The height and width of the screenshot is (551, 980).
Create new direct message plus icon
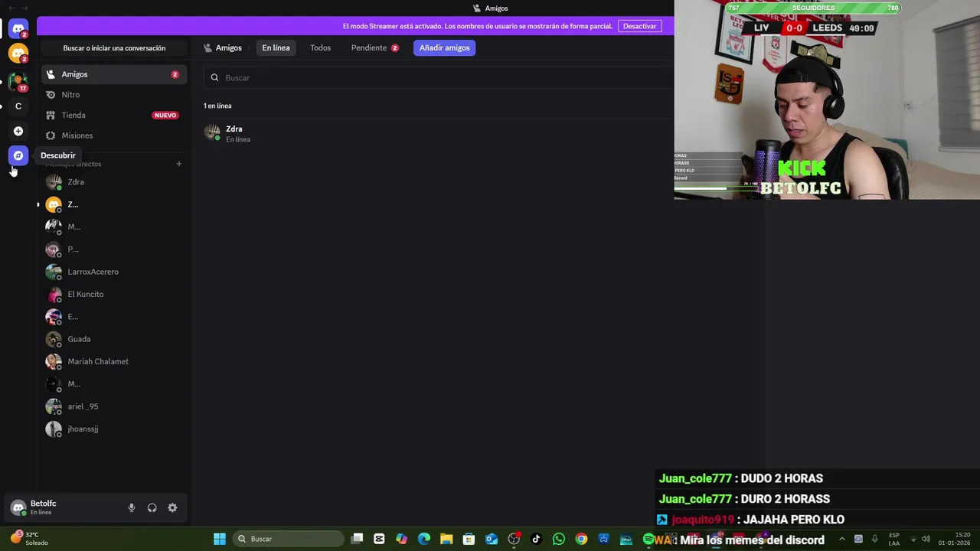click(179, 164)
